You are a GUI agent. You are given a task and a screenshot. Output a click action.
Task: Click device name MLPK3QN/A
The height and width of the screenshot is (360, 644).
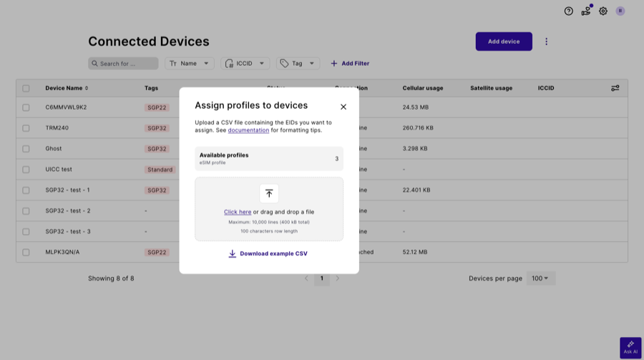62,252
